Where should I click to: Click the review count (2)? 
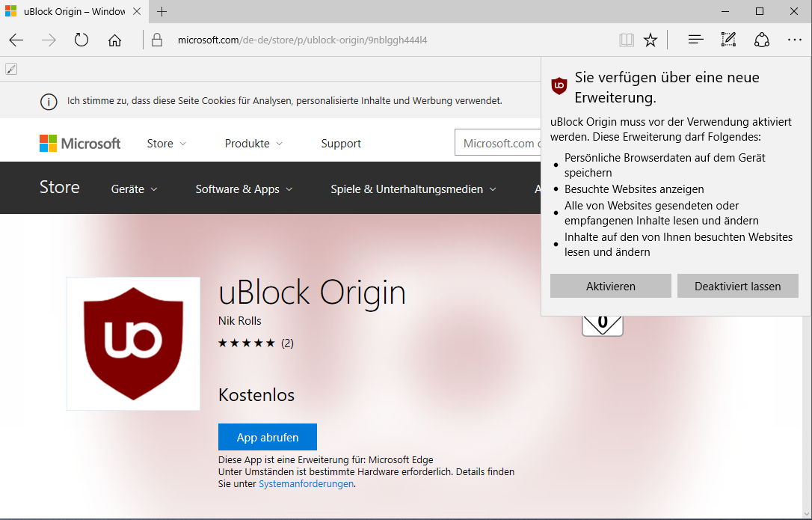tap(287, 343)
